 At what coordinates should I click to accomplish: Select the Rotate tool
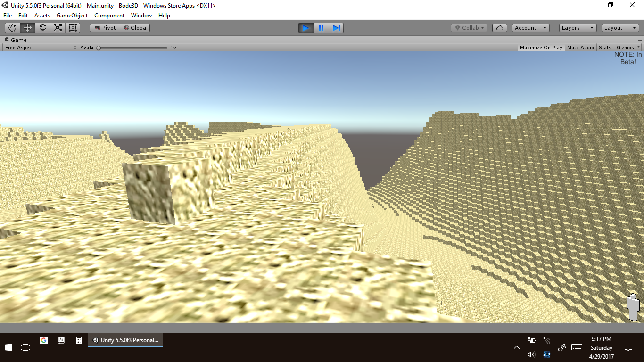42,28
